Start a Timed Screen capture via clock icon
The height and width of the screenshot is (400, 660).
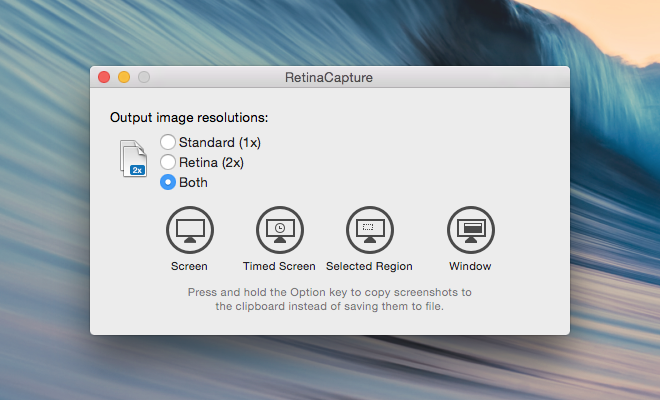tap(279, 230)
